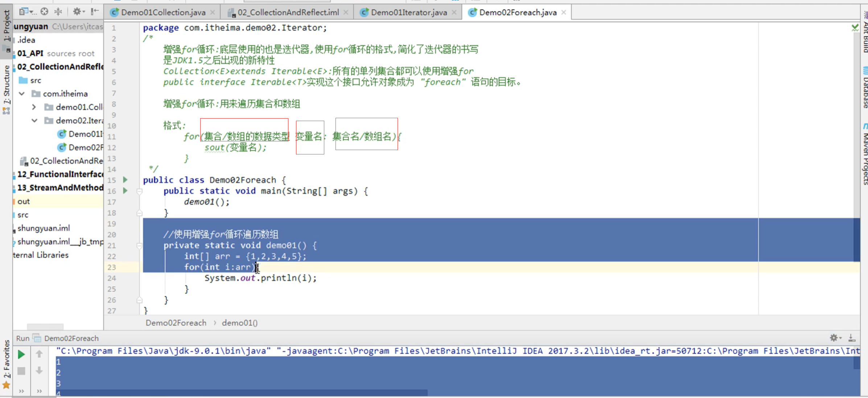868x398 pixels.
Task: Select the 01_API sources root module
Action: click(55, 53)
